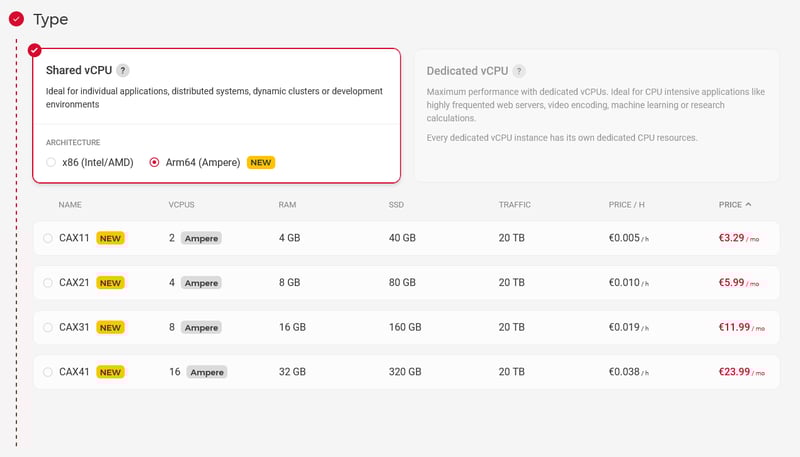Choose the CAX11 server radio button
The width and height of the screenshot is (800, 457).
48,238
